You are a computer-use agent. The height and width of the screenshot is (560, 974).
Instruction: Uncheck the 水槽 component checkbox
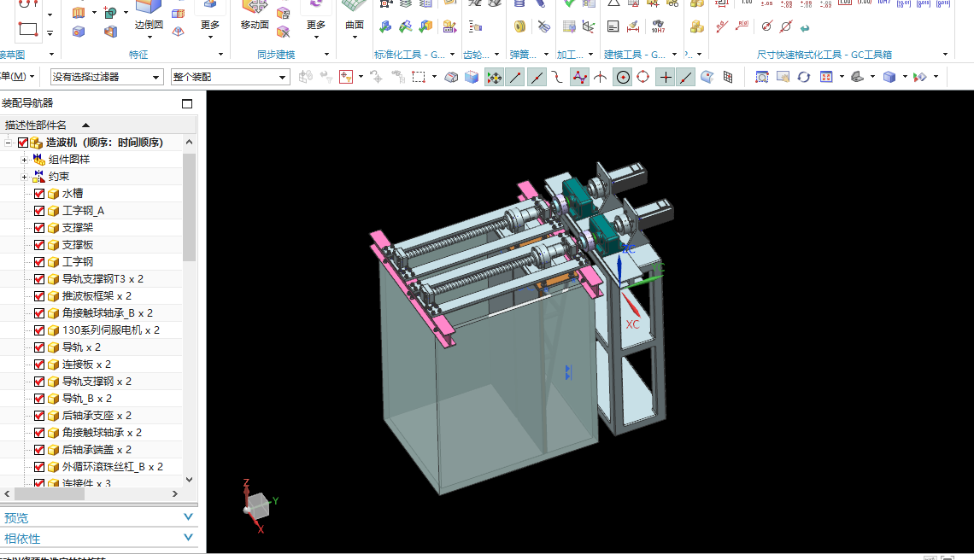point(39,194)
